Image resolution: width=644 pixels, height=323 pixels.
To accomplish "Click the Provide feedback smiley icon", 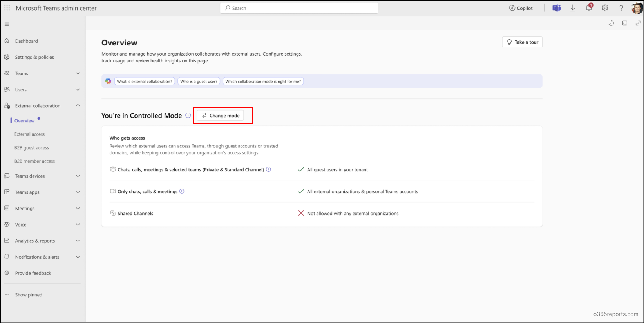I will click(x=7, y=273).
